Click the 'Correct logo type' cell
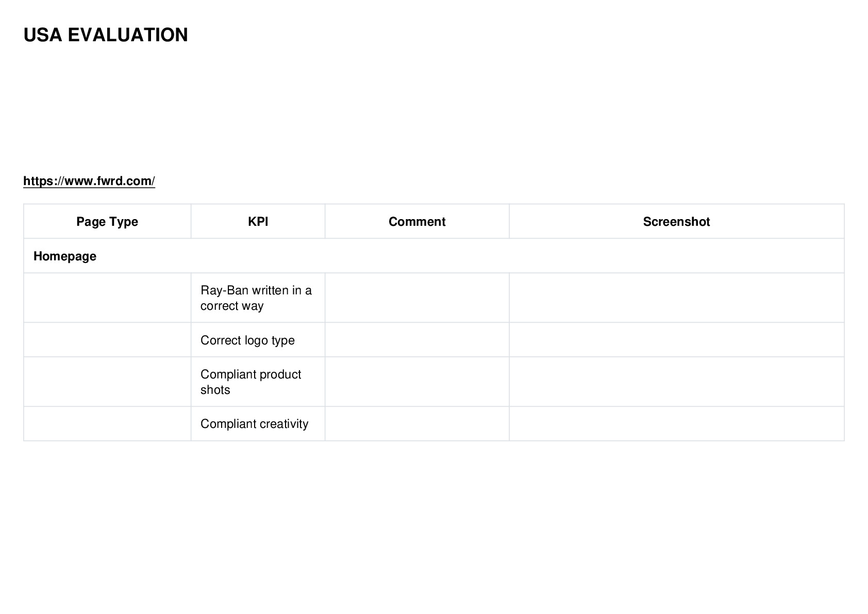The image size is (868, 614). pyautogui.click(x=258, y=340)
